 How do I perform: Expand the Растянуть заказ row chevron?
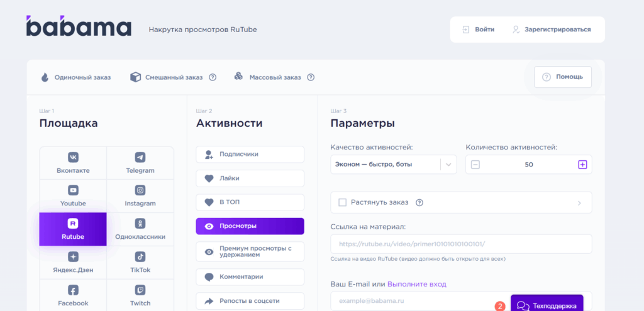coord(579,203)
